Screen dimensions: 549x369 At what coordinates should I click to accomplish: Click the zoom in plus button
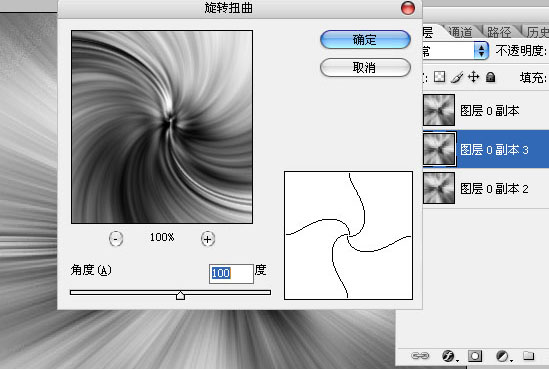click(208, 239)
